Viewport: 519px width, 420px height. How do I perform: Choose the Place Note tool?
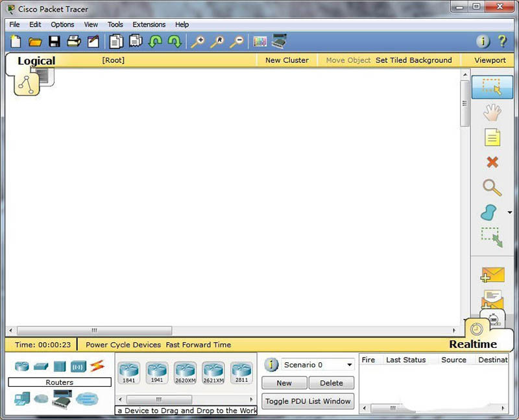(x=492, y=138)
